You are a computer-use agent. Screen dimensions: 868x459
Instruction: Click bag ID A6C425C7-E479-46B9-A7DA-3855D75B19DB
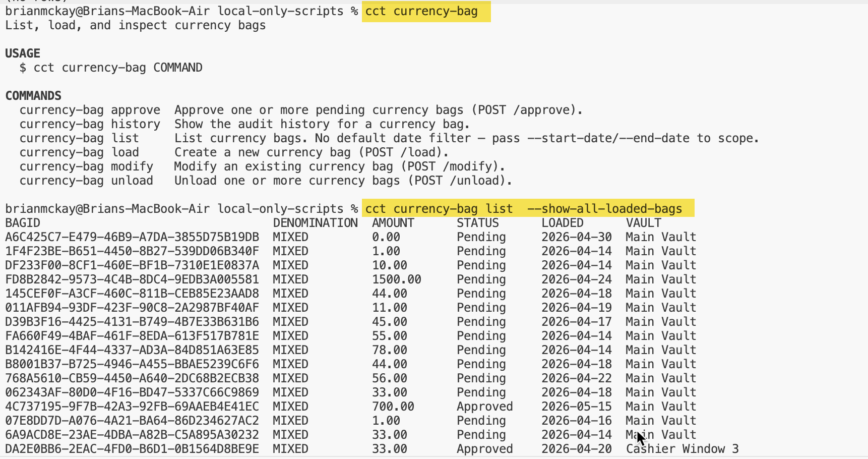click(x=132, y=237)
